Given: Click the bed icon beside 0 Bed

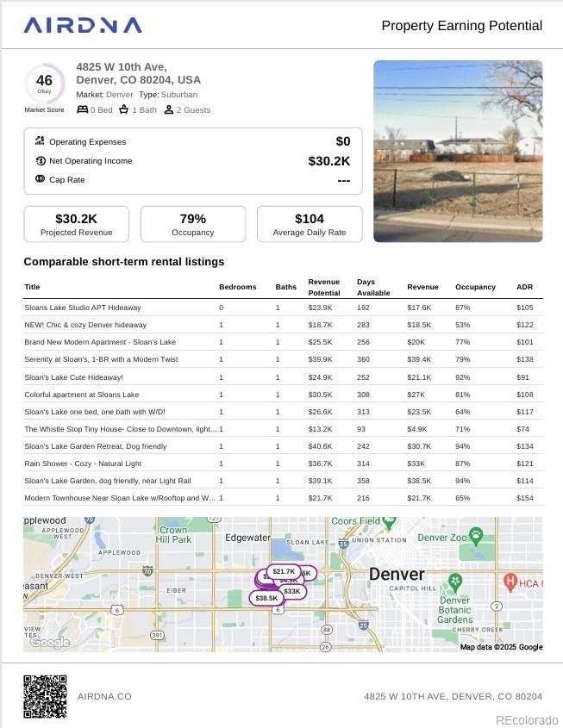Looking at the screenshot, I should click(83, 109).
